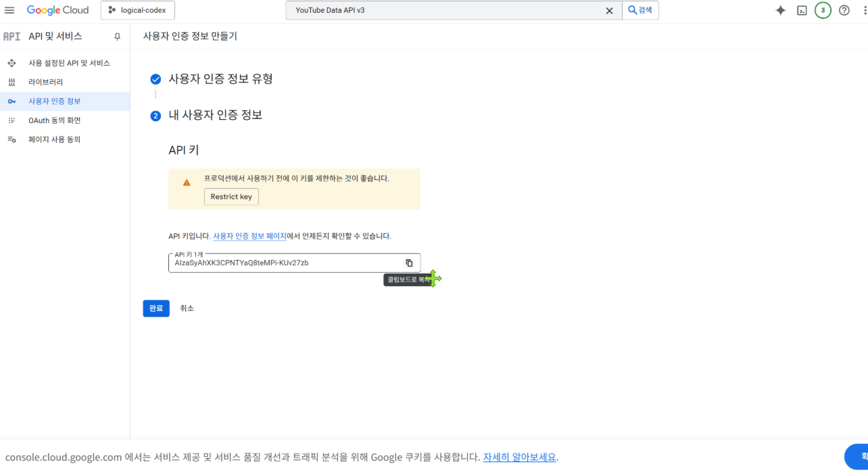Clear the search box with the X icon
Screen dimensions: 868x471
(x=609, y=10)
